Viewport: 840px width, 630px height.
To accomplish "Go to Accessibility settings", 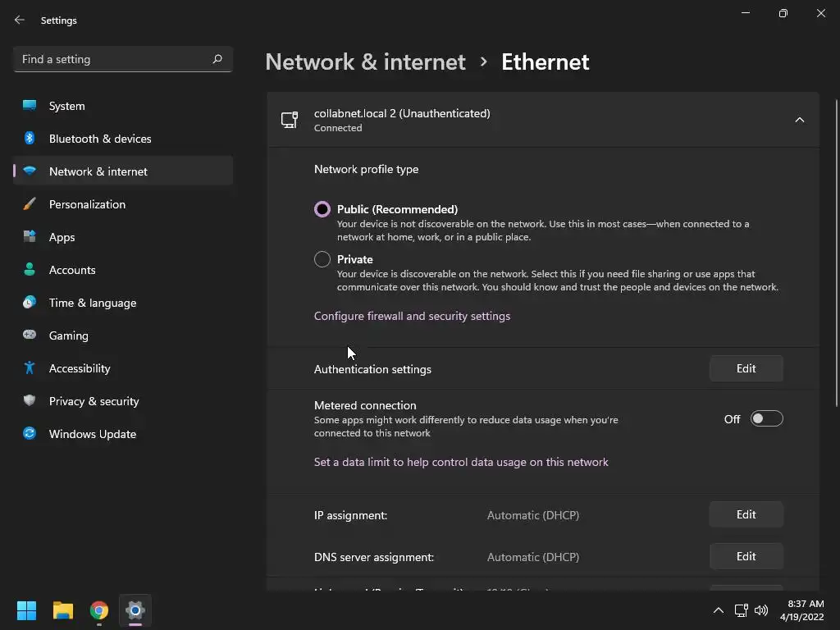I will pyautogui.click(x=80, y=368).
